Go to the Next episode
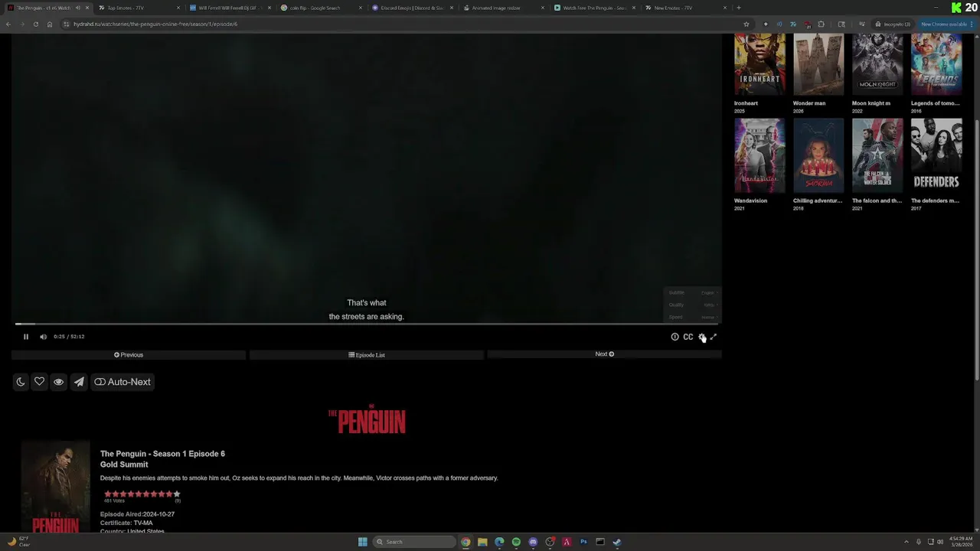 click(605, 354)
